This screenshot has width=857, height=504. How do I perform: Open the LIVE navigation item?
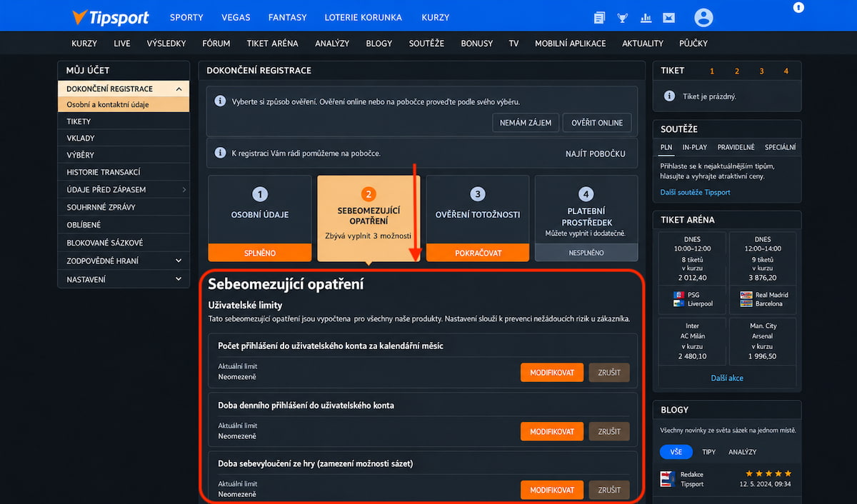tap(122, 44)
